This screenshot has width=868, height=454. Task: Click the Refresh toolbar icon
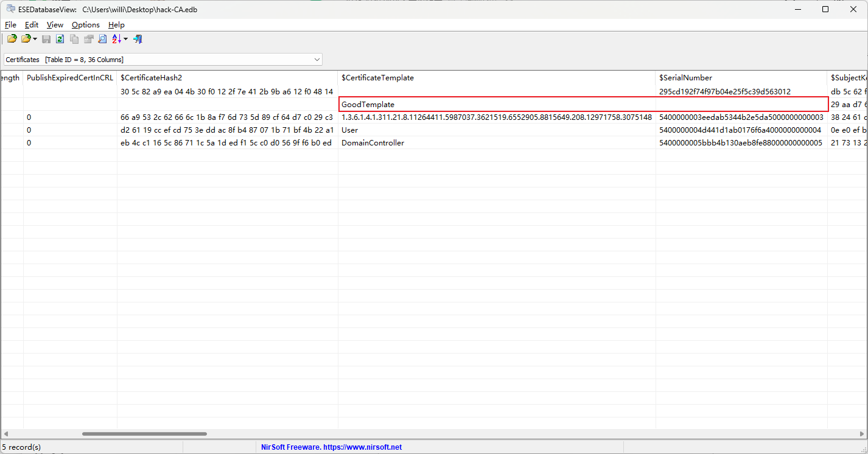60,39
